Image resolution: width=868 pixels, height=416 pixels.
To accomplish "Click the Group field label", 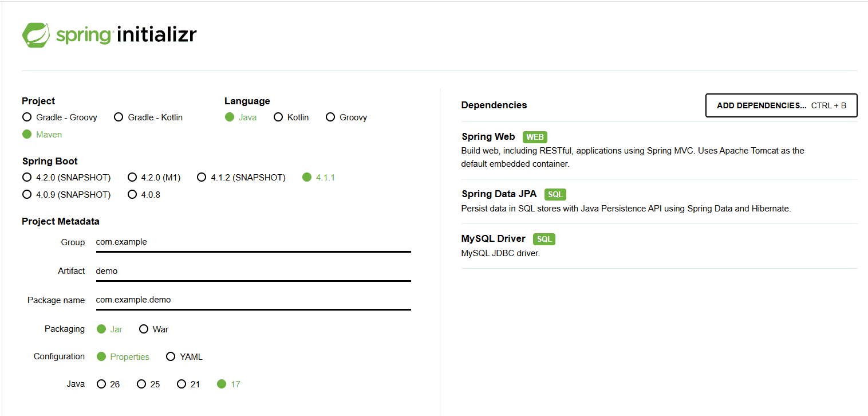I will [x=73, y=242].
